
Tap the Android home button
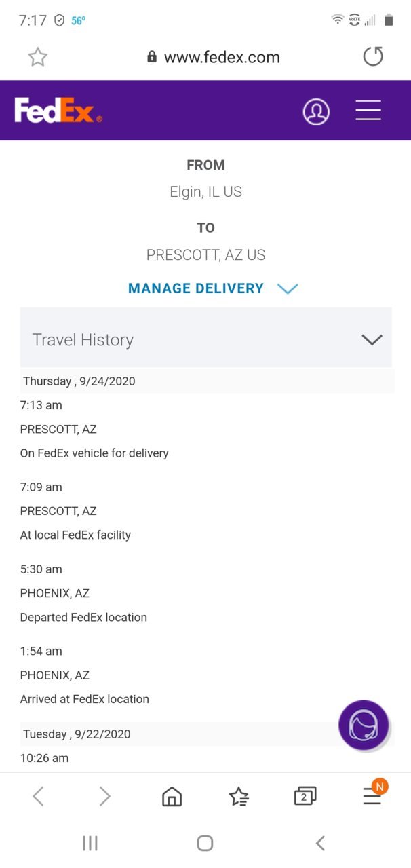205,843
